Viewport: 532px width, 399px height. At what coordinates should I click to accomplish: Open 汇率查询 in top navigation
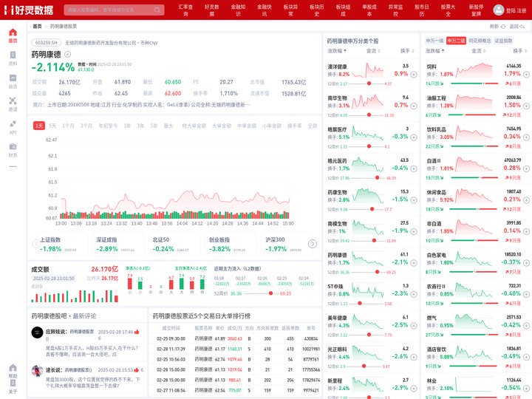(185, 10)
